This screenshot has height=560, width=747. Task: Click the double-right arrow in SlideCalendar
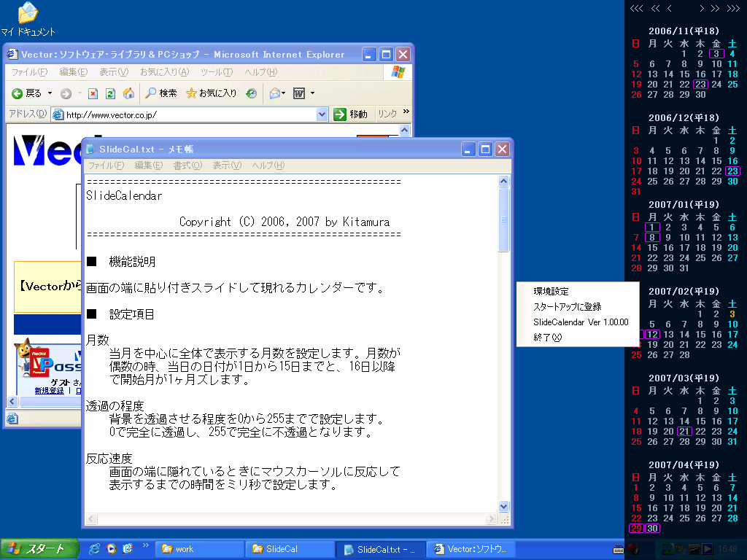(x=715, y=9)
